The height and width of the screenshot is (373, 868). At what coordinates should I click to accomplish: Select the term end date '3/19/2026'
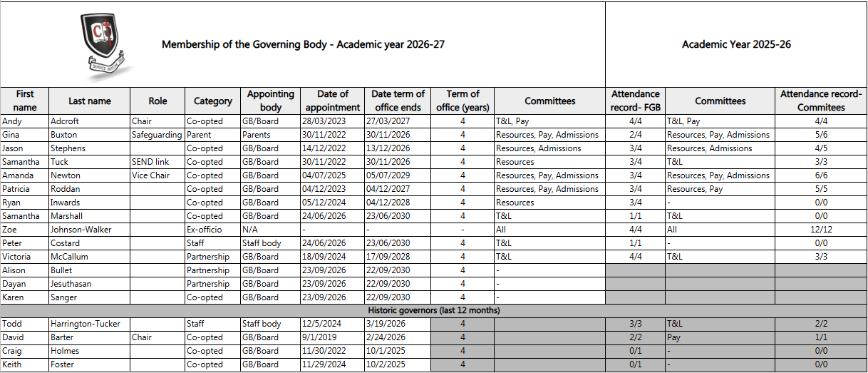[x=398, y=324]
